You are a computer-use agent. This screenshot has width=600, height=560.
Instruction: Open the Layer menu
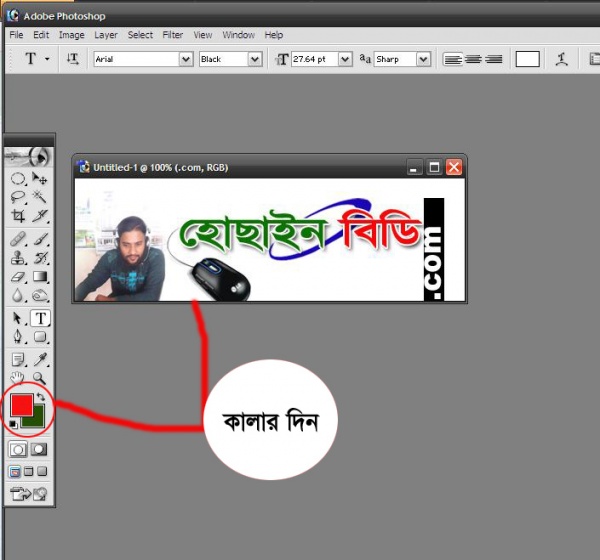click(106, 35)
